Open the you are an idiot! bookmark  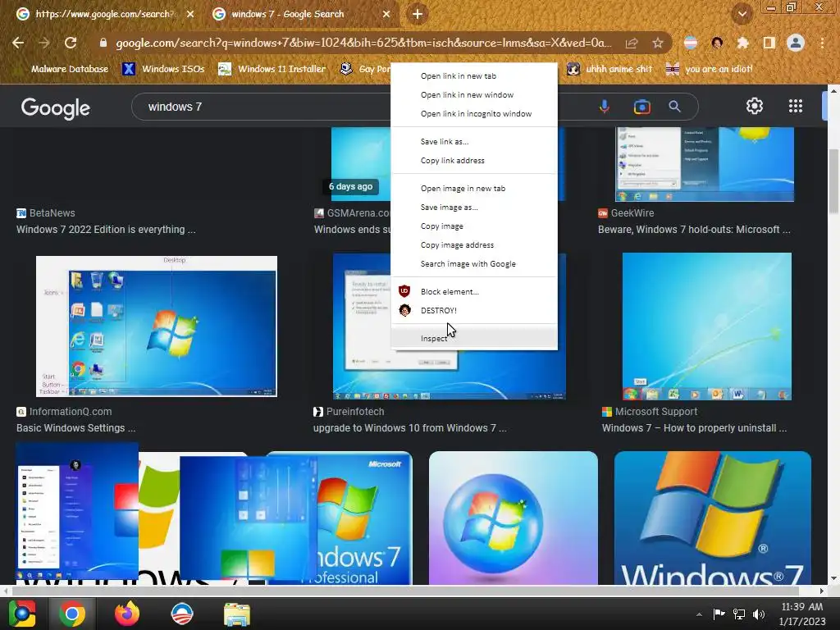(709, 69)
